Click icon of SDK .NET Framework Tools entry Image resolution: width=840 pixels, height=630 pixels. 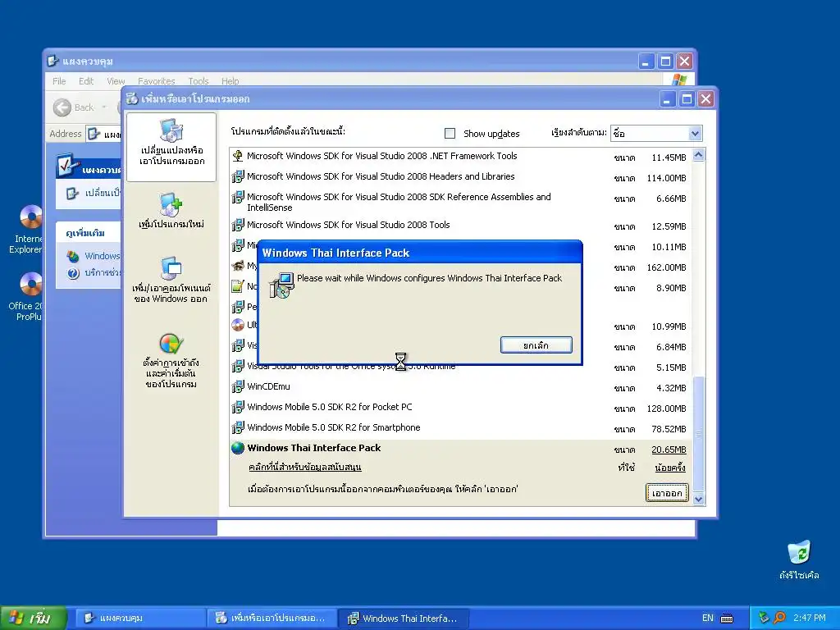(x=238, y=156)
